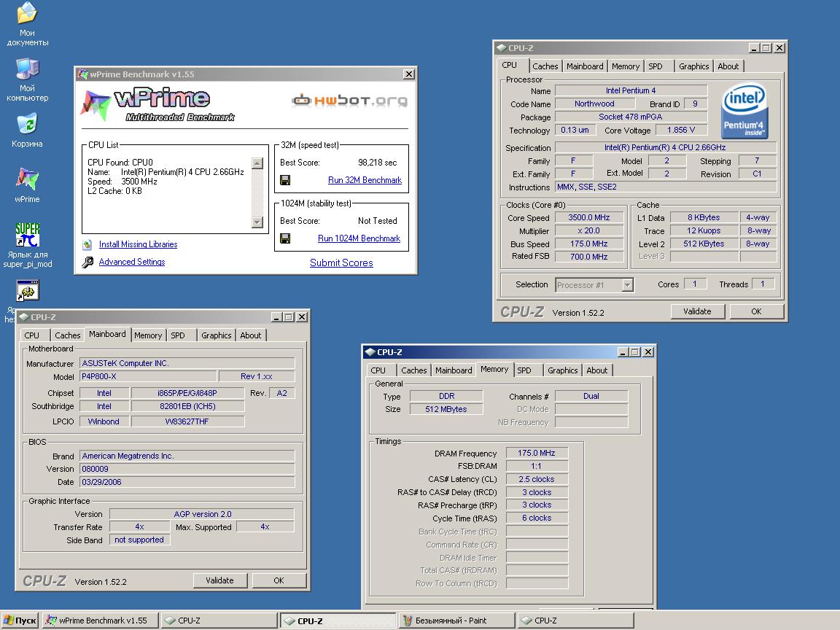Click the Southbridge value 82801EB (ICH5)
Screen dimensions: 840x630
187,407
